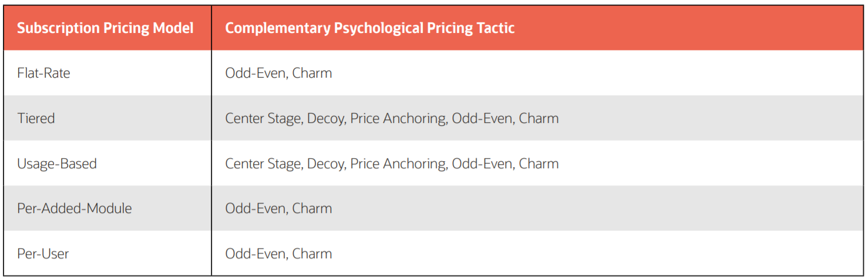
Task: Click the Complementary Psychological Pricing Tactic header
Action: 370,28
